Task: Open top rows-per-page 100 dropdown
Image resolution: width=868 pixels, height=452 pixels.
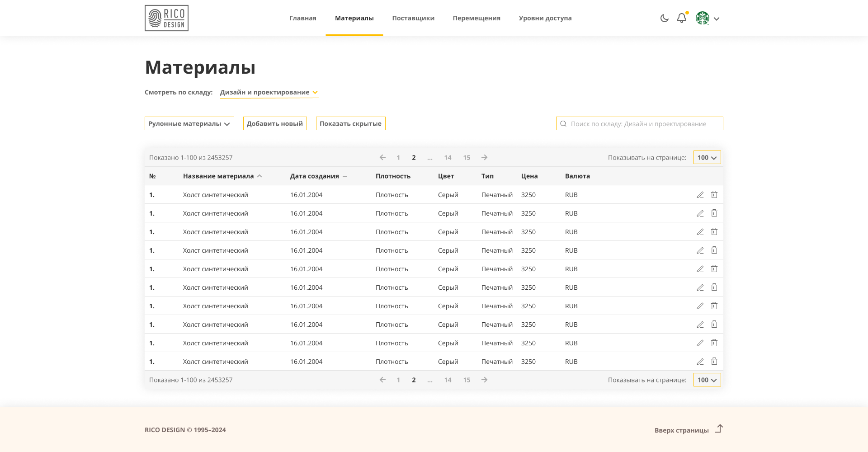Action: click(707, 157)
